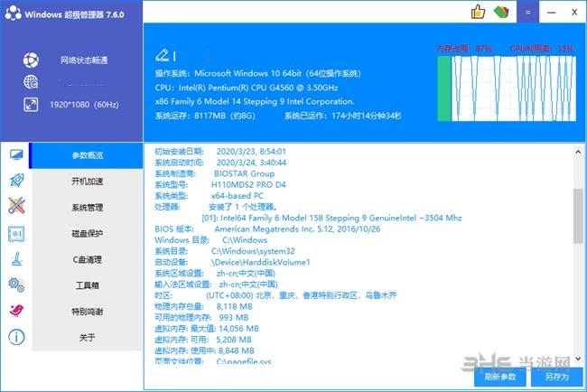Click the Intel64 Family 6 Model 158 row
Viewport: 587px width, 392px height.
331,218
